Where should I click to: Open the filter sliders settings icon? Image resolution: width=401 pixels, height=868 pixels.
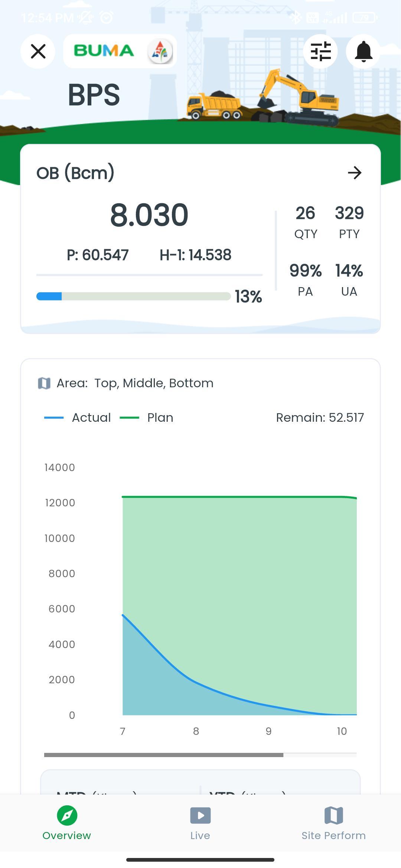click(x=320, y=51)
